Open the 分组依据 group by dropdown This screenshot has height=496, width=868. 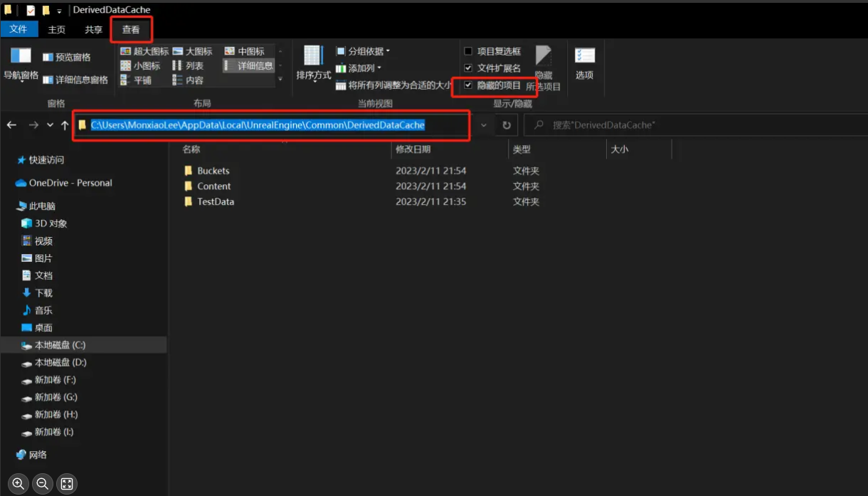point(363,51)
